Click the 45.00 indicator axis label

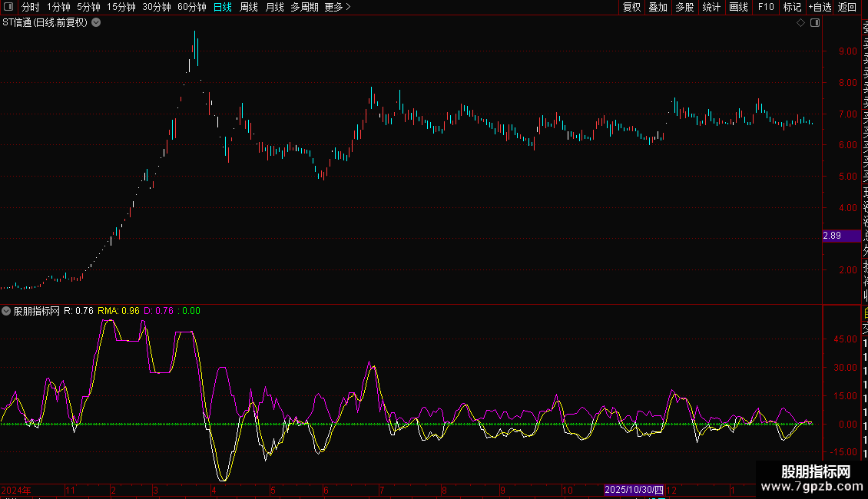[845, 339]
